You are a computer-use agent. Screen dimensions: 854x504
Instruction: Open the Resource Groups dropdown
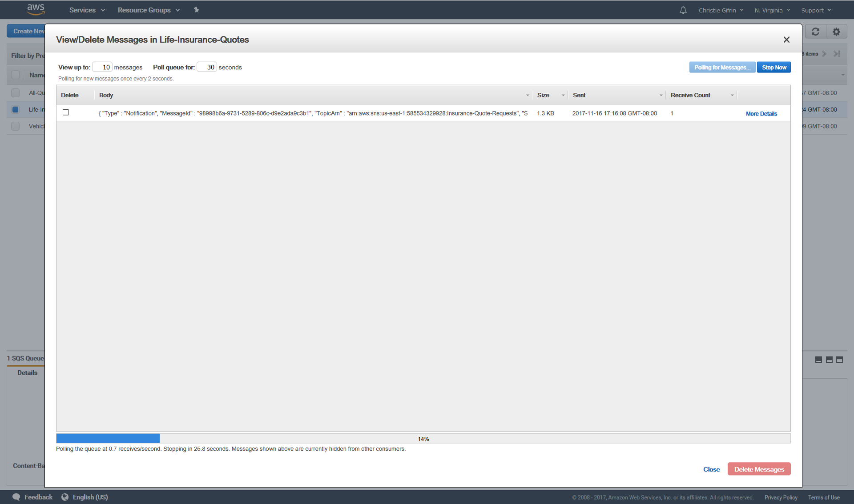(149, 10)
